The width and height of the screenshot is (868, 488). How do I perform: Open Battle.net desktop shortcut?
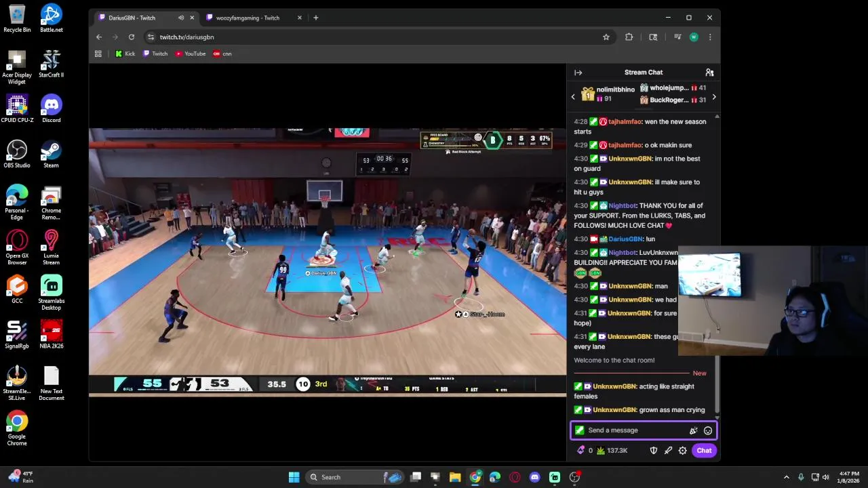(51, 19)
